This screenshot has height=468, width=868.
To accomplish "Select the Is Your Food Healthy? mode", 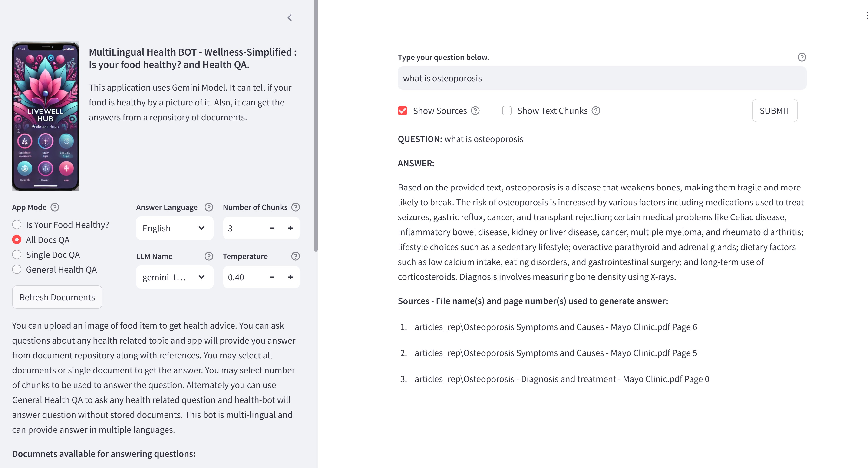I will (x=17, y=225).
